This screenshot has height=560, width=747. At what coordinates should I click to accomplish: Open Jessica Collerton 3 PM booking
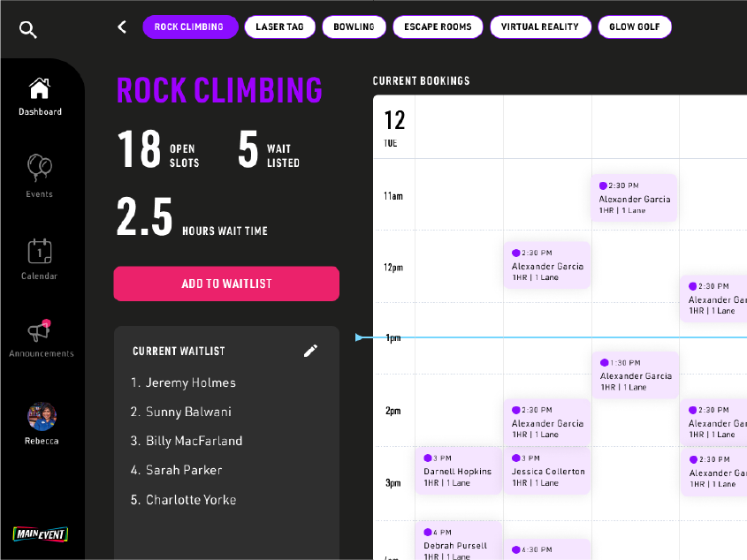click(547, 471)
